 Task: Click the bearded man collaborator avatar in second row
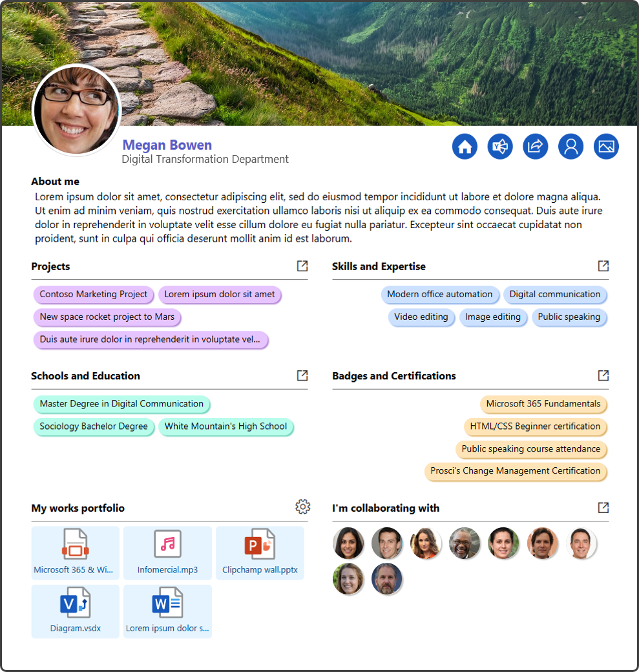386,579
